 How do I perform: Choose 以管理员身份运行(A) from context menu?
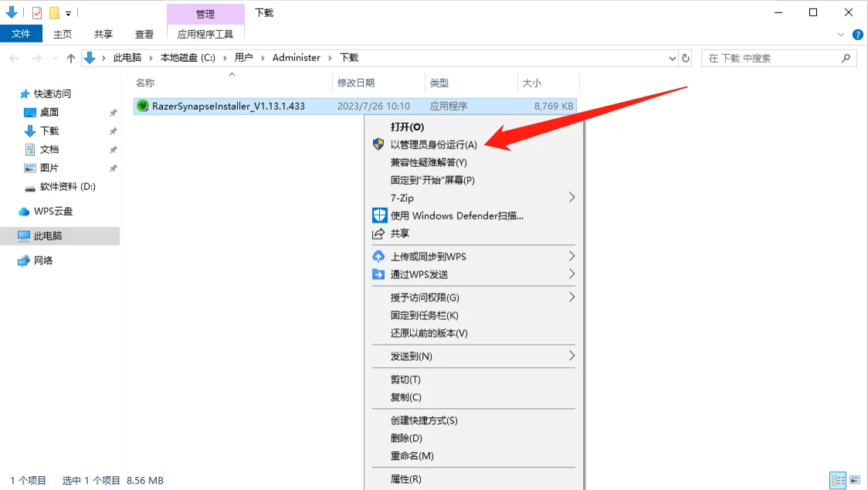click(x=474, y=145)
